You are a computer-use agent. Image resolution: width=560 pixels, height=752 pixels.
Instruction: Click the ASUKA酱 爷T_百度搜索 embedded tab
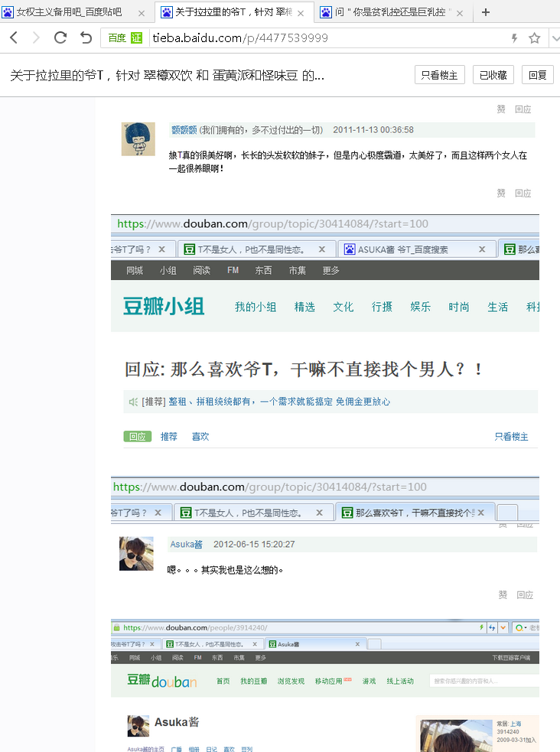(x=417, y=249)
